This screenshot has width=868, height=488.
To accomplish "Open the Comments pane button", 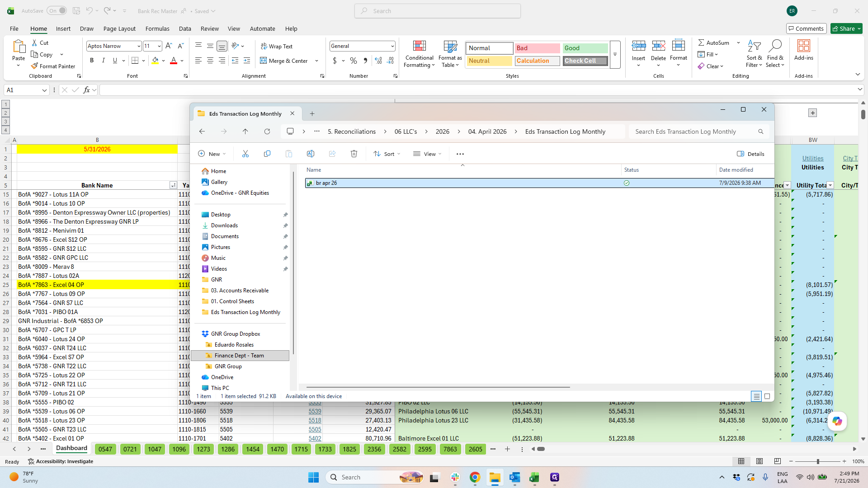I will [807, 28].
